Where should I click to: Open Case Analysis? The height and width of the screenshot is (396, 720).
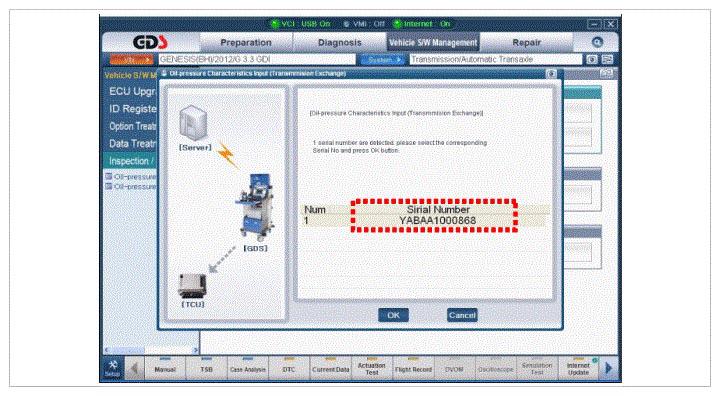(248, 368)
